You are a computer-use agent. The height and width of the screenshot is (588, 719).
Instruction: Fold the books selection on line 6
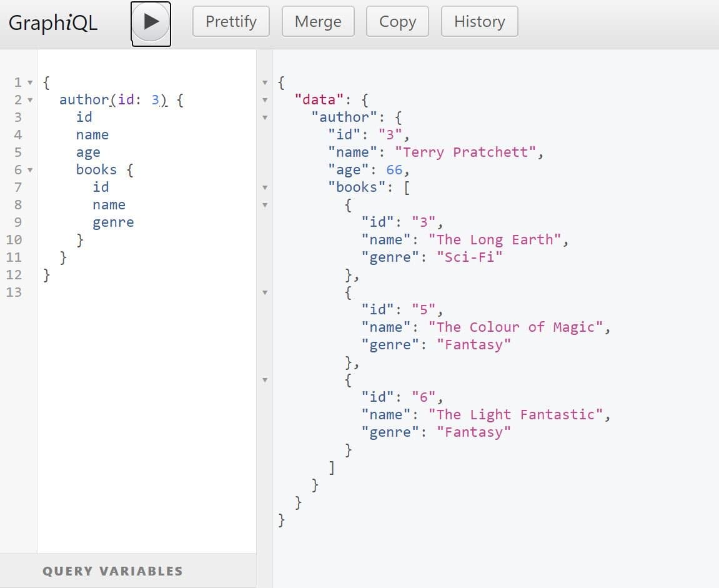30,170
